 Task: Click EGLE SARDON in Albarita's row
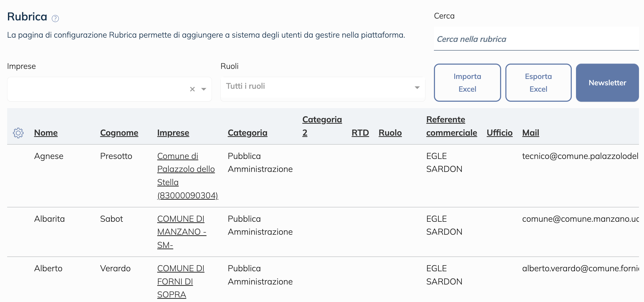pyautogui.click(x=444, y=225)
